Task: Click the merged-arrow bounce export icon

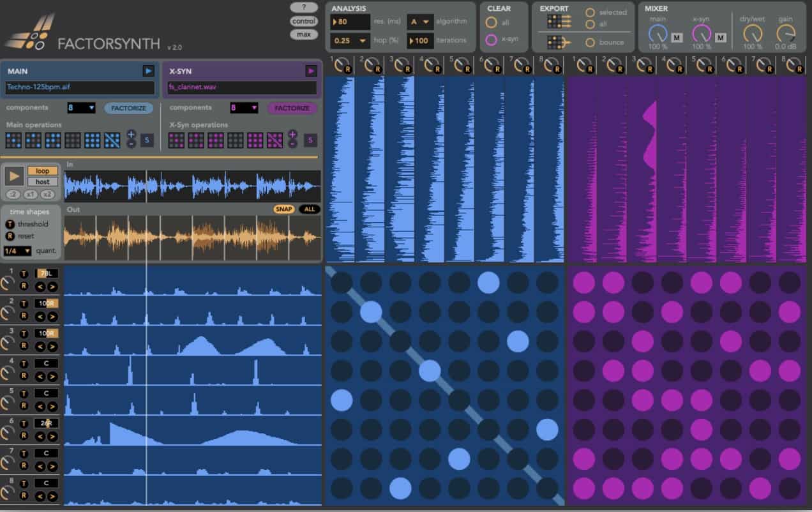Action: click(559, 42)
